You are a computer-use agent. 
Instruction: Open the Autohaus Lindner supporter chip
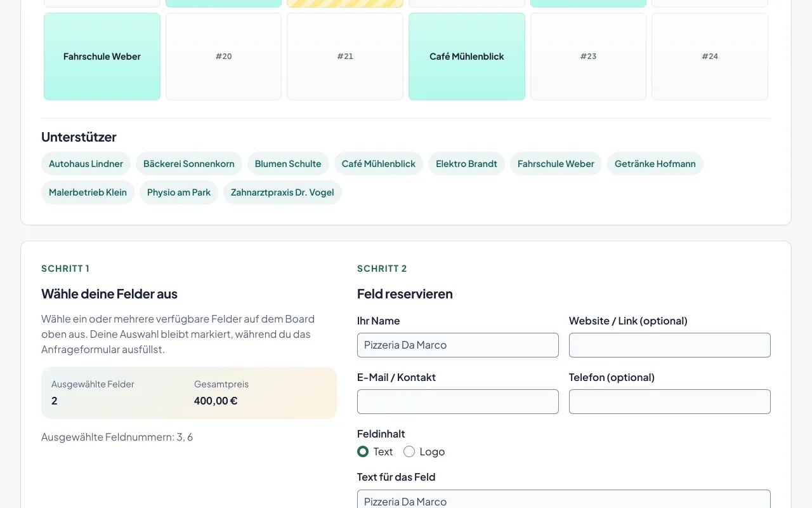pyautogui.click(x=86, y=164)
